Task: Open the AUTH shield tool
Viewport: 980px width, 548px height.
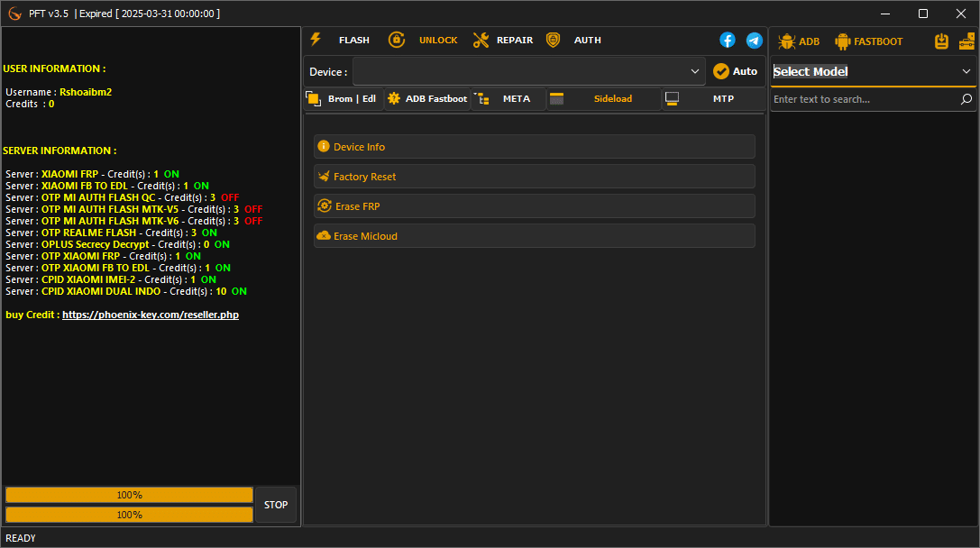Action: [553, 40]
